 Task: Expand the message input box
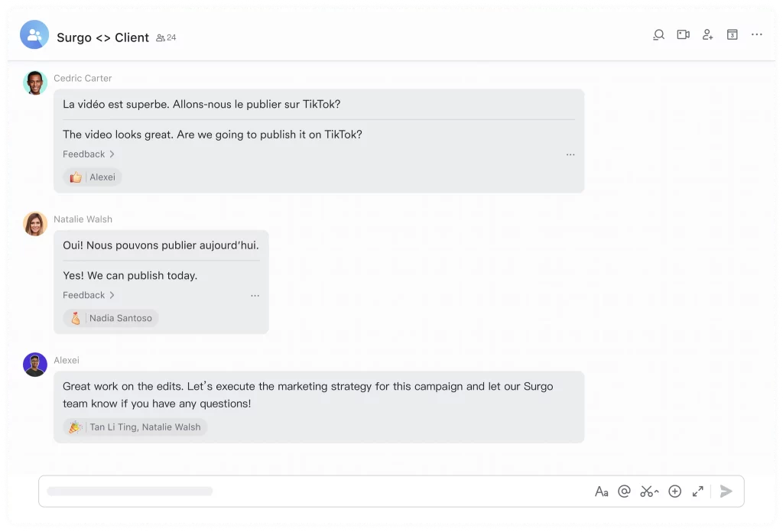coord(698,491)
